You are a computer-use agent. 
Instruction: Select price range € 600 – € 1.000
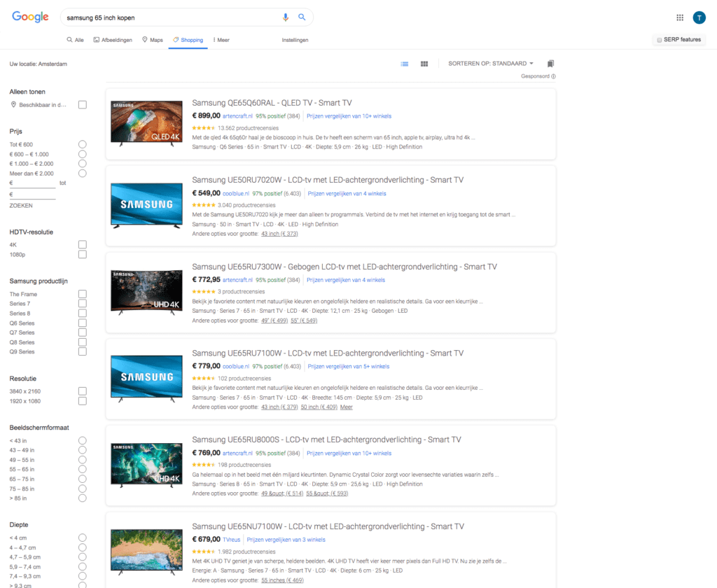[x=83, y=154]
